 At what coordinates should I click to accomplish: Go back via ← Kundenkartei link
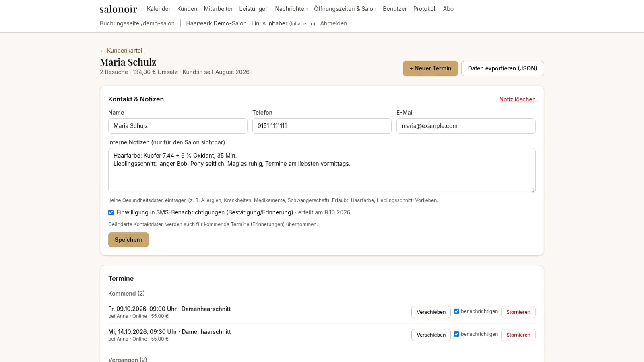tap(121, 51)
